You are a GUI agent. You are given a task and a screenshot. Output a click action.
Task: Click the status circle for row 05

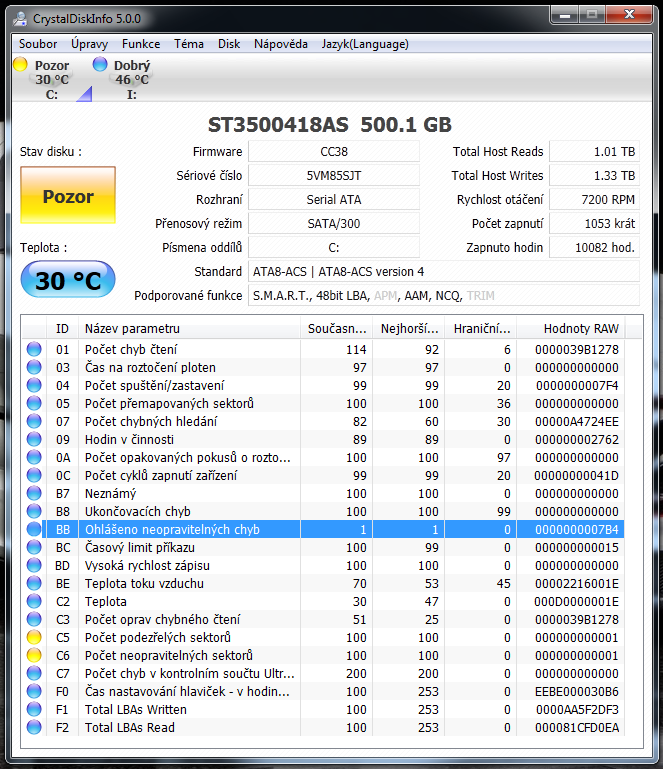pos(34,403)
